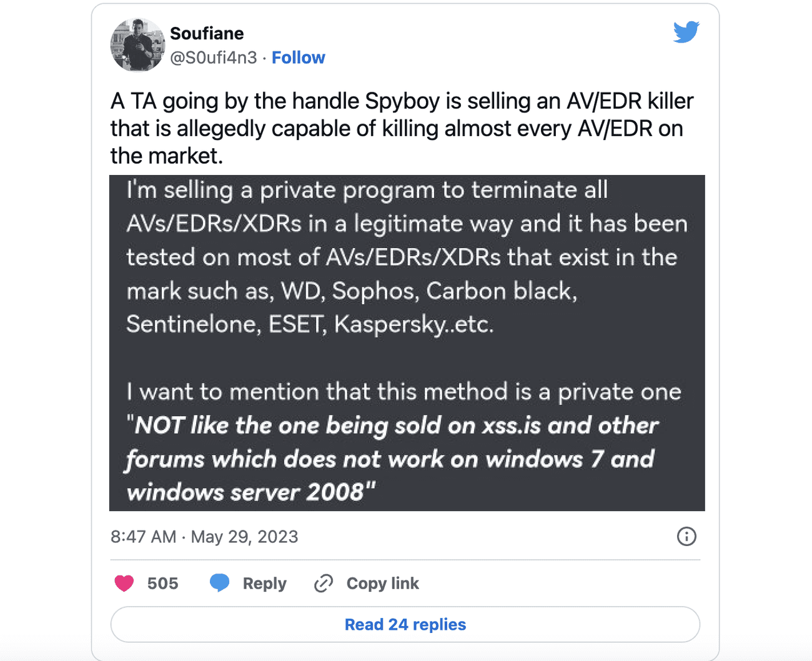Open the embedded dark screenshot image
Viewport: 812px width, 661px height.
coord(407,342)
